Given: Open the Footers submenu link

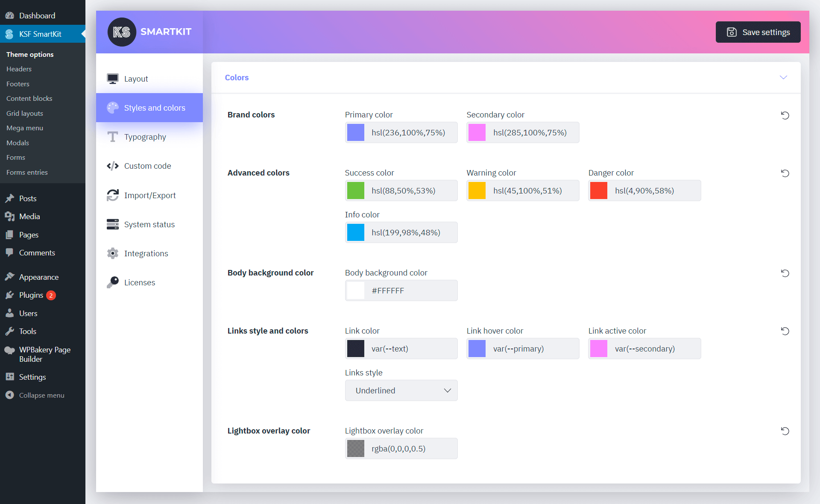Looking at the screenshot, I should click(18, 84).
